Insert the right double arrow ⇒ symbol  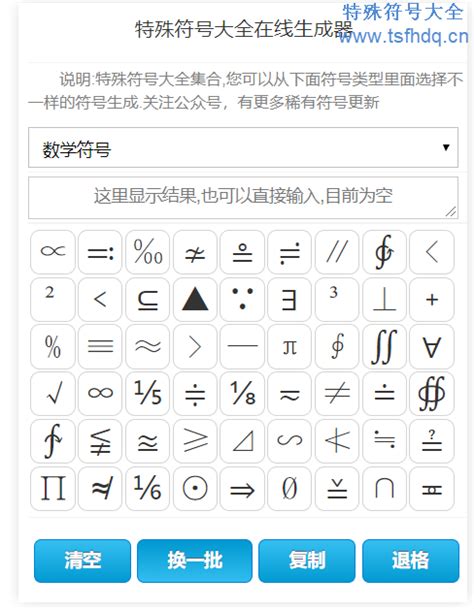(242, 489)
